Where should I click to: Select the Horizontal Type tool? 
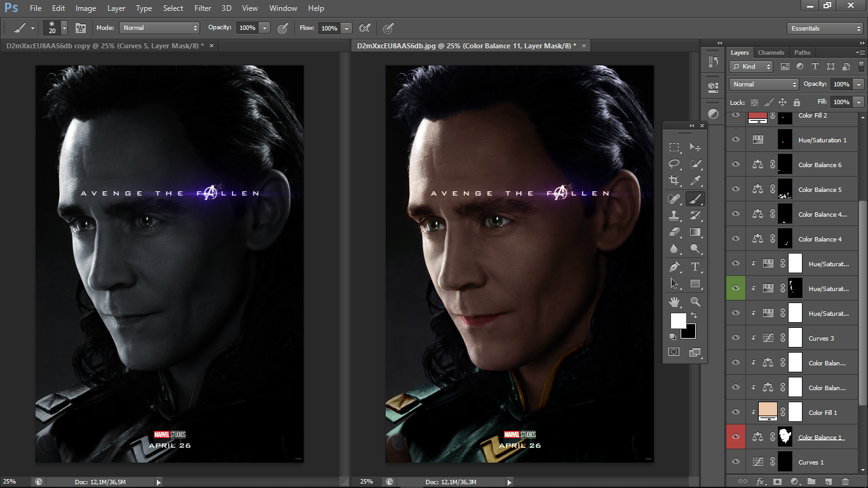695,267
